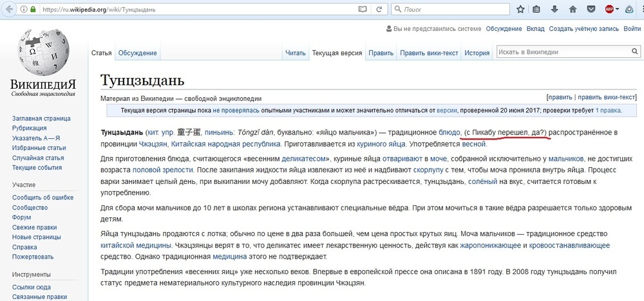Open Китайская народная республика link
The height and width of the screenshot is (301, 644).
(226, 144)
